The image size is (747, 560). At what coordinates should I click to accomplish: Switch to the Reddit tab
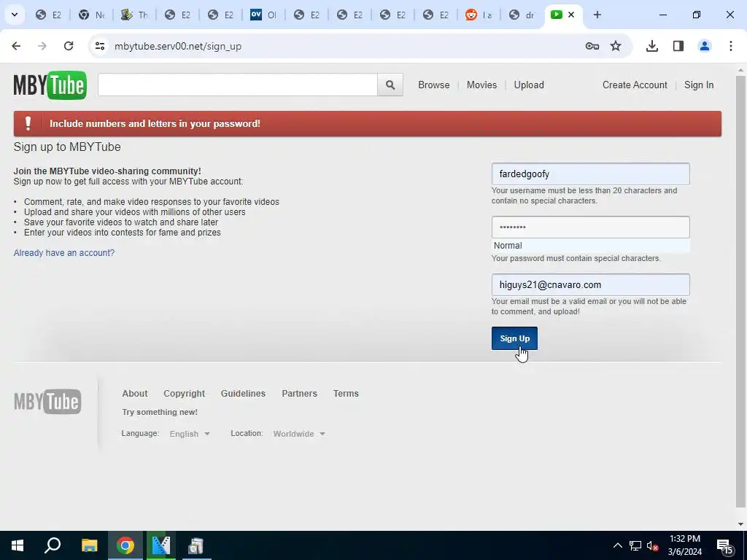pyautogui.click(x=479, y=15)
